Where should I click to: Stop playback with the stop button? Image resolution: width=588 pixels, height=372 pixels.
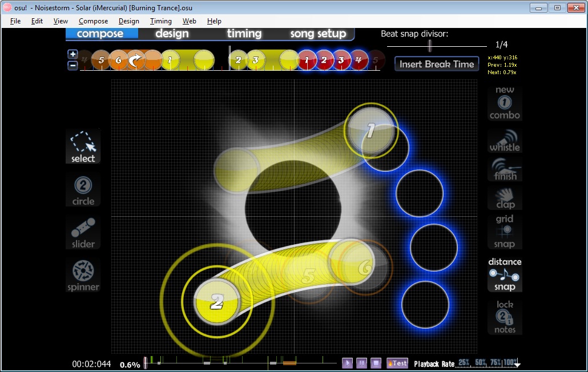click(x=376, y=363)
